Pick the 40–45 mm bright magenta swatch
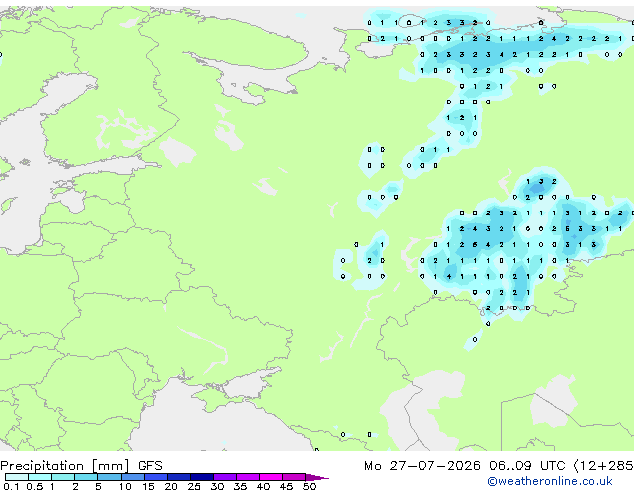Image resolution: width=634 pixels, height=490 pixels. 271,477
